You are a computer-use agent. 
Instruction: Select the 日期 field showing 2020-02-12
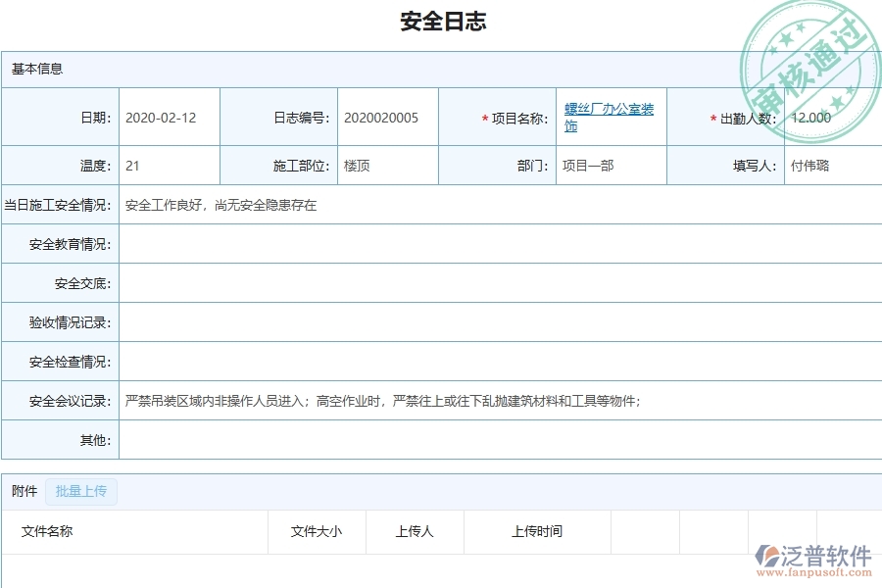coord(169,118)
